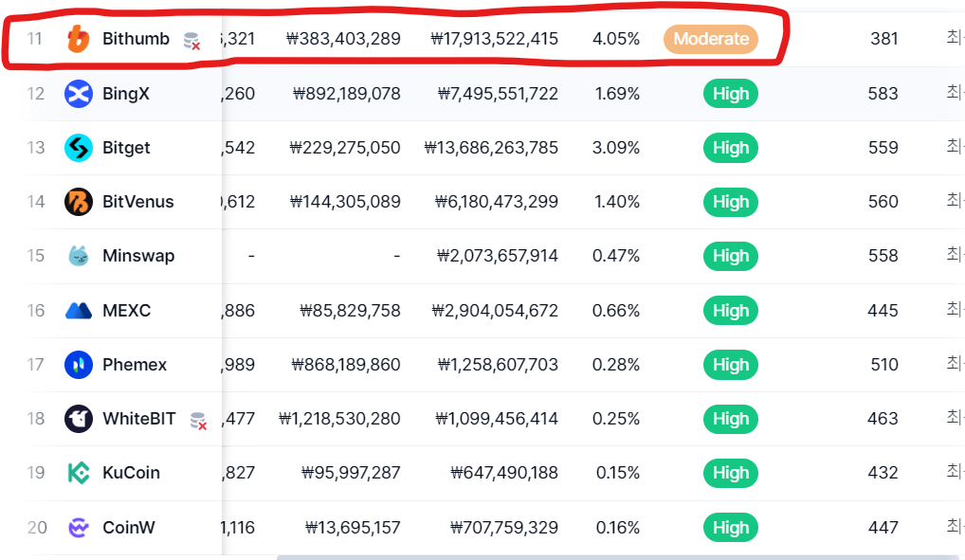965x560 pixels.
Task: Click the Phemex exchange logo icon
Action: 78,365
